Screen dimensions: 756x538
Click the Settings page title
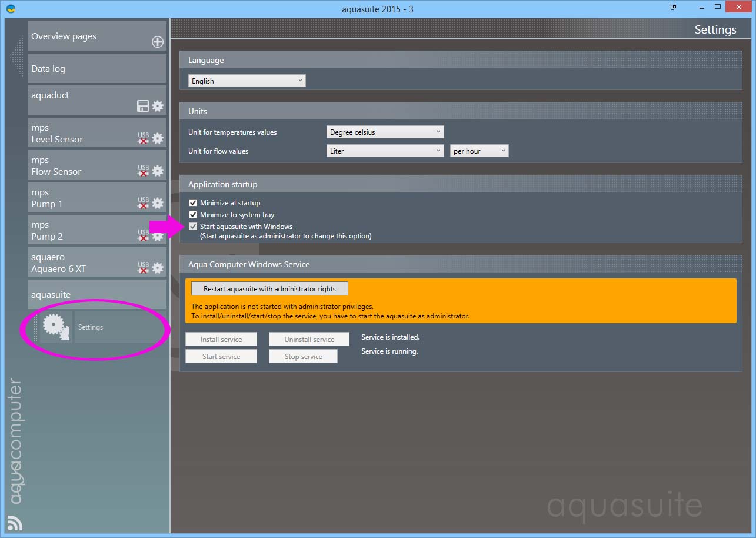(x=715, y=29)
